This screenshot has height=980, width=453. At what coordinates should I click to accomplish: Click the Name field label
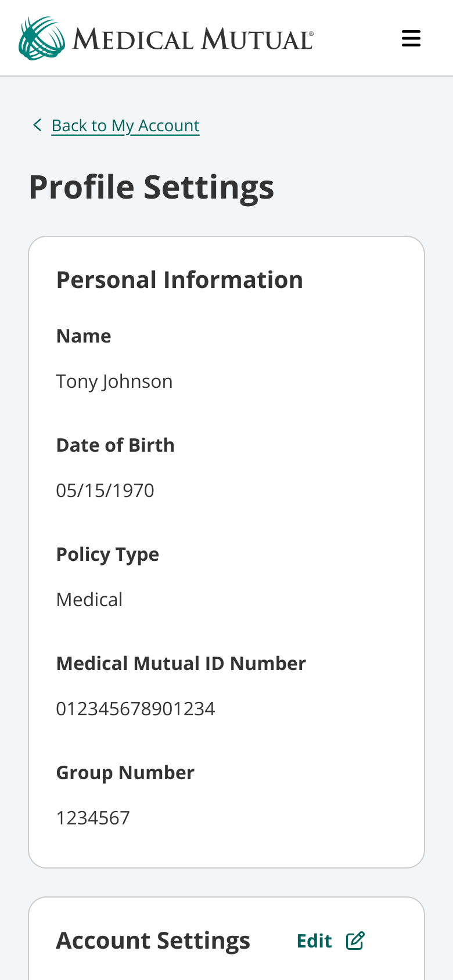point(84,336)
